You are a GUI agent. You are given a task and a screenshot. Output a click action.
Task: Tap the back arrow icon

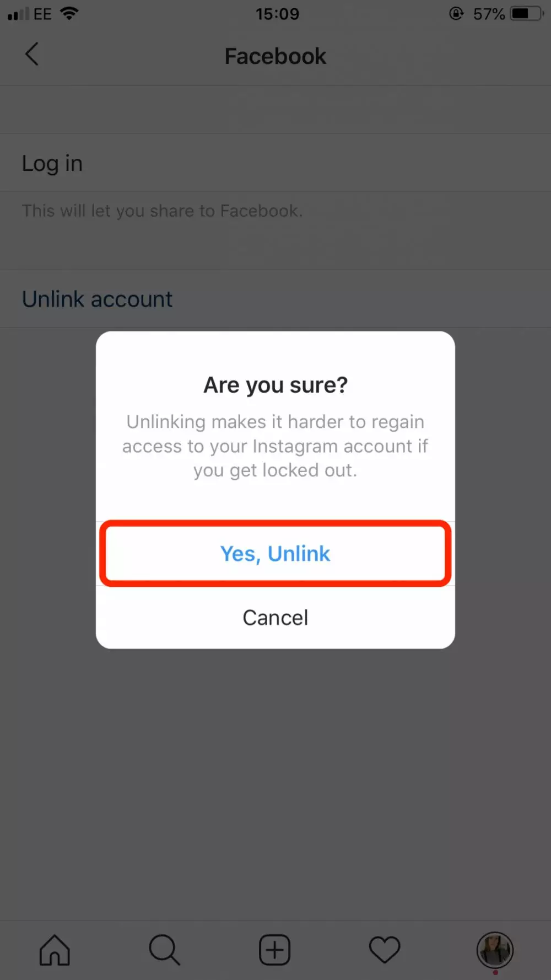tap(32, 55)
